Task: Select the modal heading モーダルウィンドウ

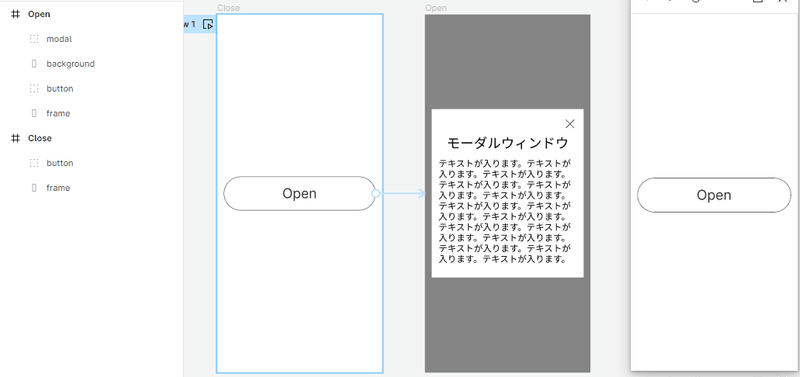Action: point(507,143)
